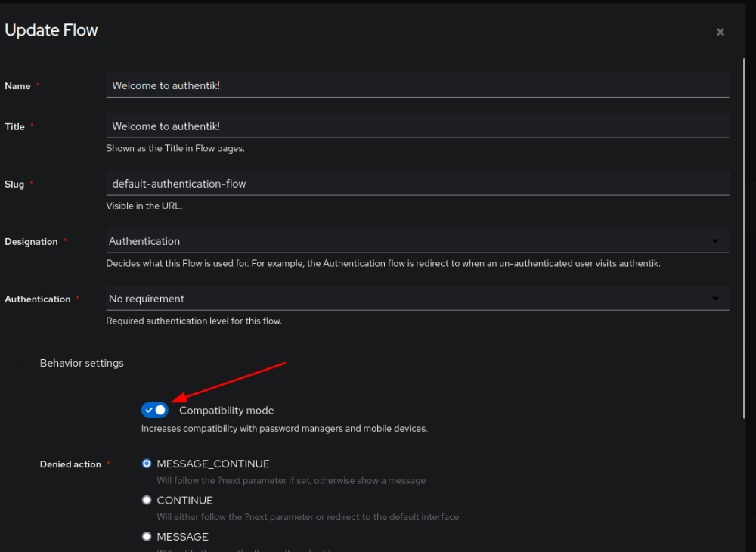The image size is (756, 552).
Task: Select the MESSAGE_CONTINUE radio button
Action: tap(147, 464)
